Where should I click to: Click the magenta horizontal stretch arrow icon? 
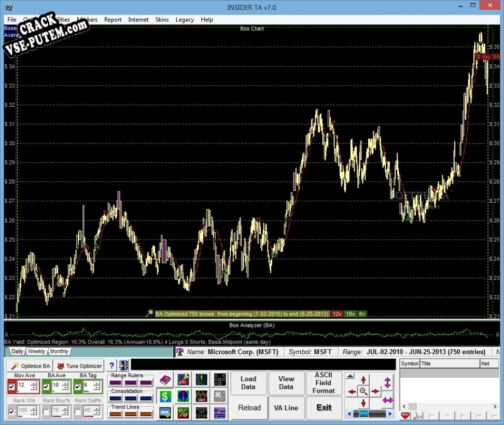[x=388, y=400]
